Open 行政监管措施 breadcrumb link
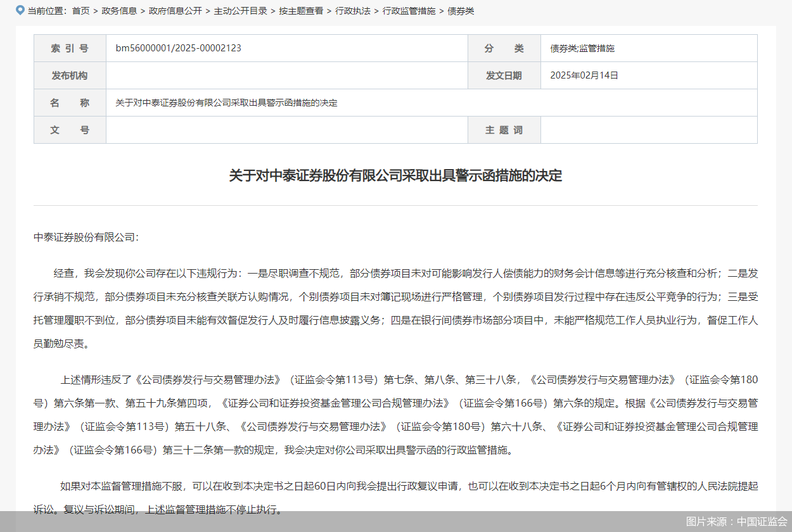The height and width of the screenshot is (532, 792). tap(409, 11)
